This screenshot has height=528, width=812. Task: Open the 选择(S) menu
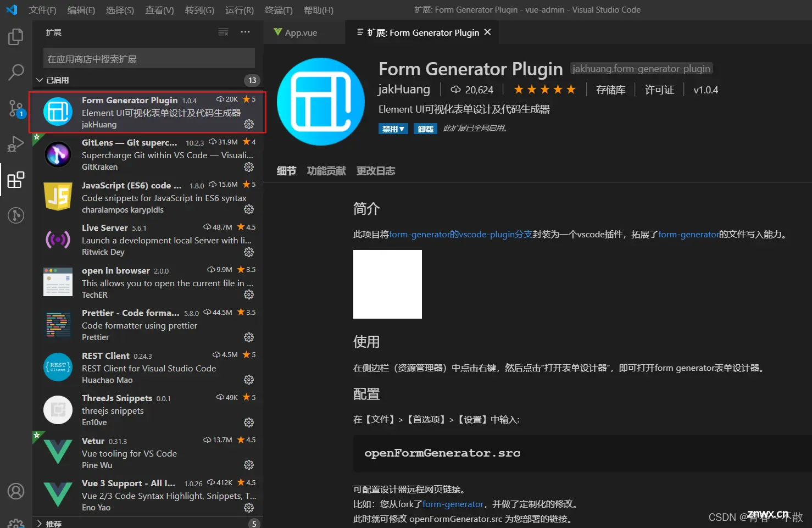coord(120,10)
